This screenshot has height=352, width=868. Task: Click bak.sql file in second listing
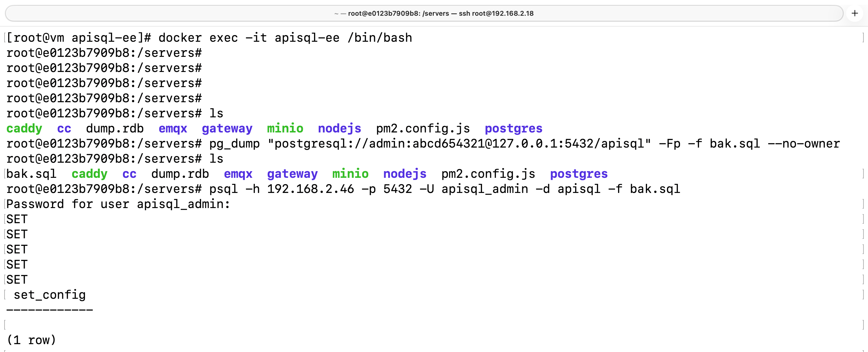click(x=31, y=174)
